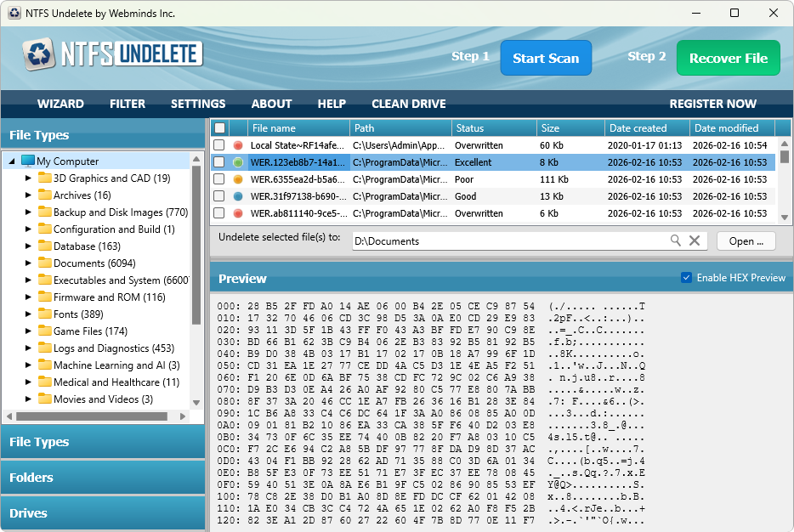Click the app icon in the title bar

[x=14, y=13]
